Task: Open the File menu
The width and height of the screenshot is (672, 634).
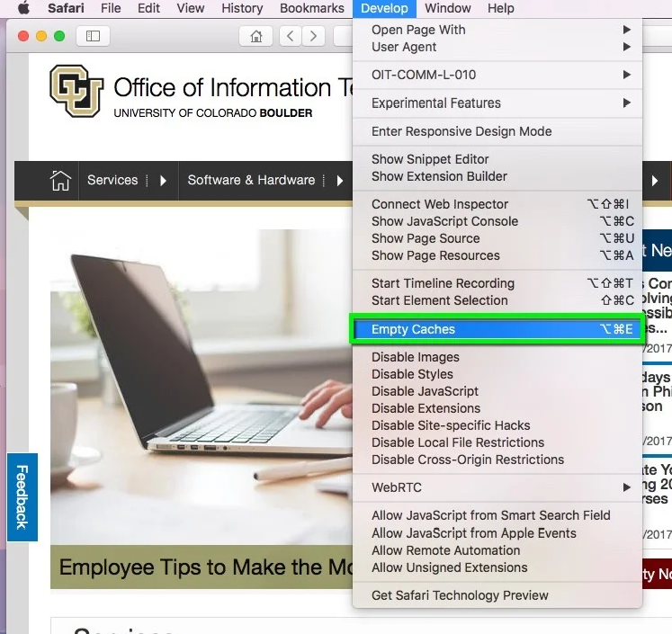Action: pos(111,8)
